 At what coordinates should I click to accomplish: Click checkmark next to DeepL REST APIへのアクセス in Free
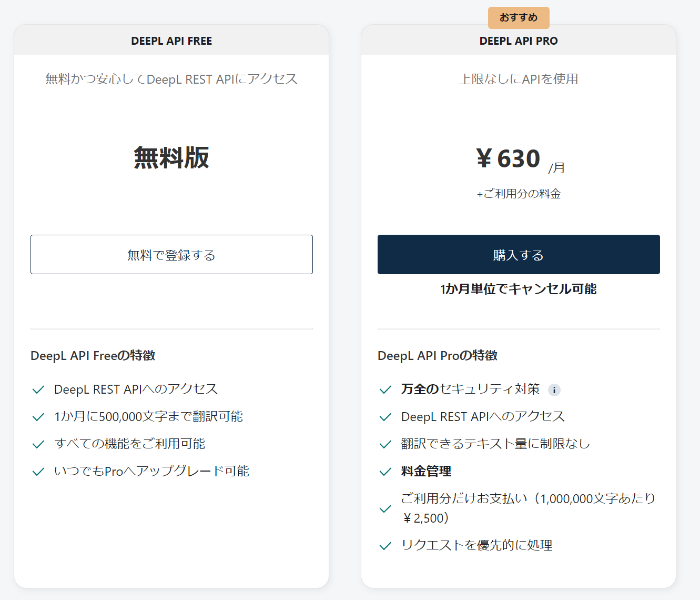pyautogui.click(x=38, y=390)
